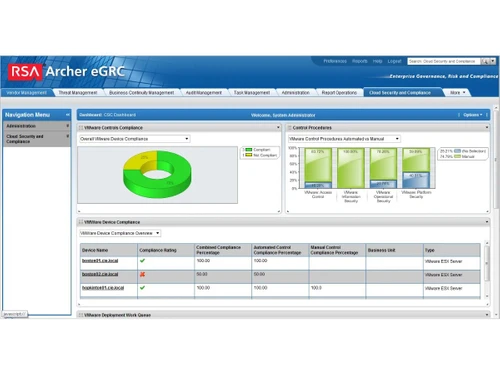The image size is (500, 375).
Task: Sort by Combined Compliance Percentage column header
Action: [223, 250]
